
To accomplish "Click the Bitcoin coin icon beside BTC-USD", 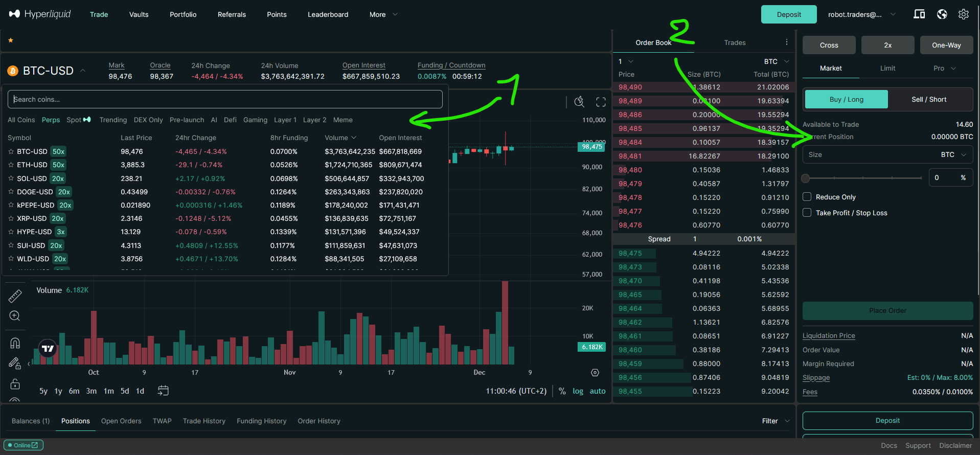I will [13, 71].
